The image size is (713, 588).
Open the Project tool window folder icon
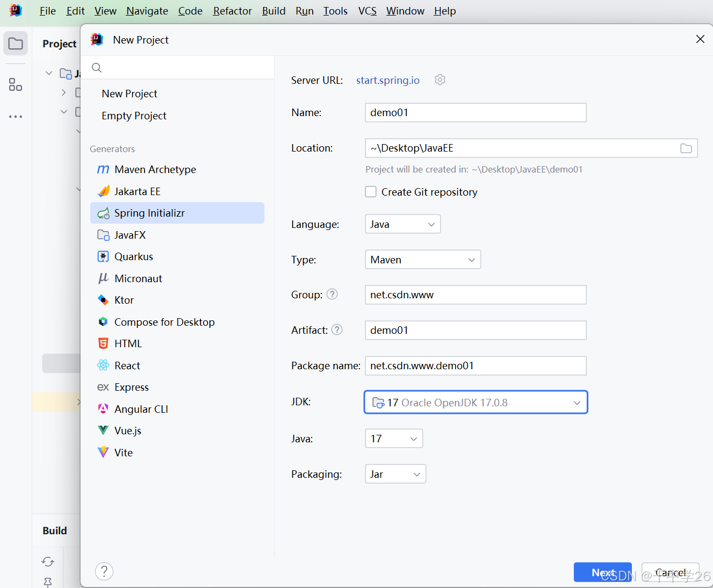tap(16, 44)
